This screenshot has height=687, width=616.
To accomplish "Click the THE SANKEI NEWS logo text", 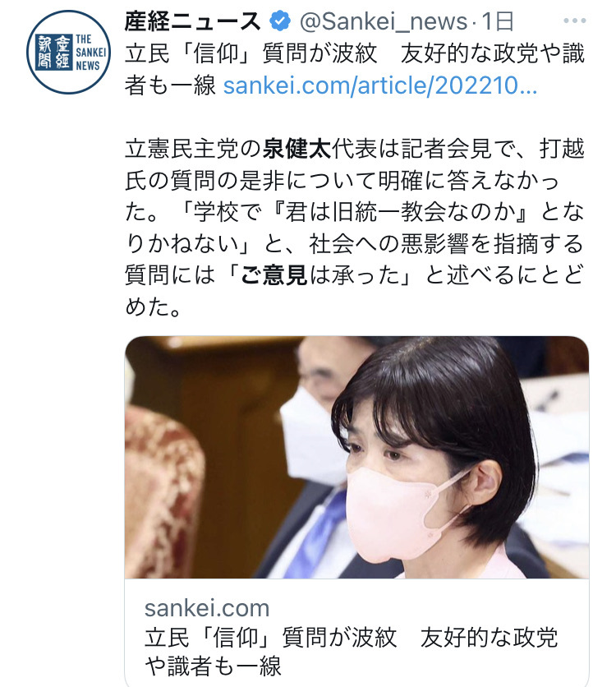I will tap(90, 52).
